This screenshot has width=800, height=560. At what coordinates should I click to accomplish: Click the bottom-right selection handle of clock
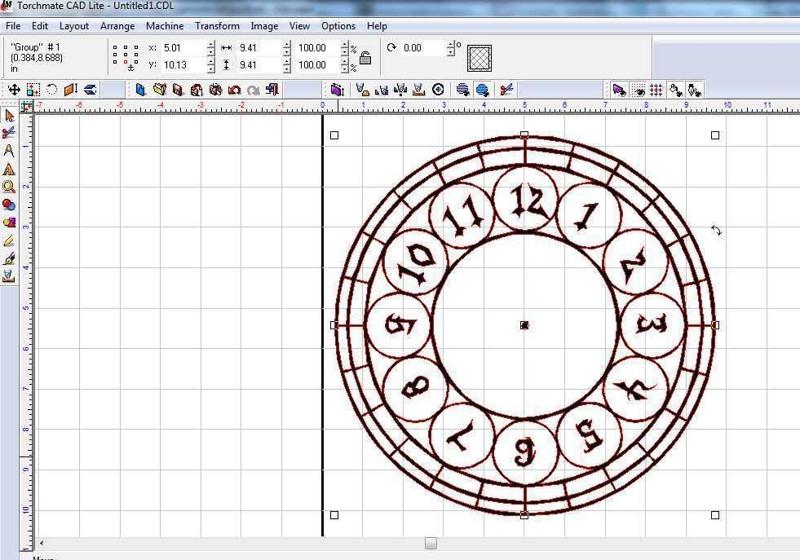coord(715,515)
